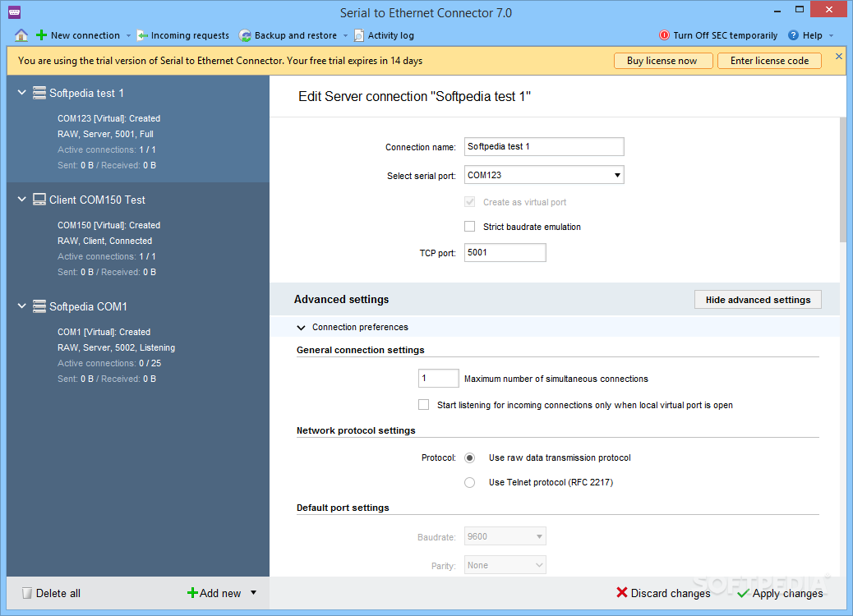Select the Client COM150 Test connection title
The width and height of the screenshot is (853, 616).
click(x=97, y=200)
